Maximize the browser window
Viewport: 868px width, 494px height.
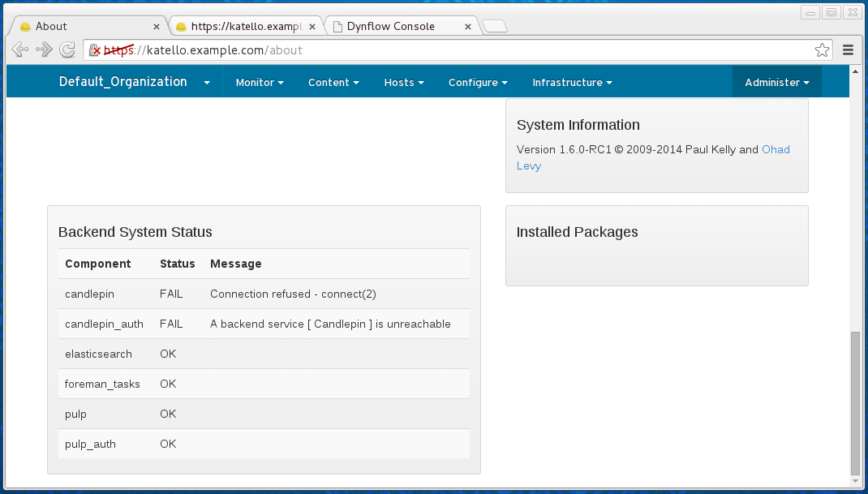(831, 12)
